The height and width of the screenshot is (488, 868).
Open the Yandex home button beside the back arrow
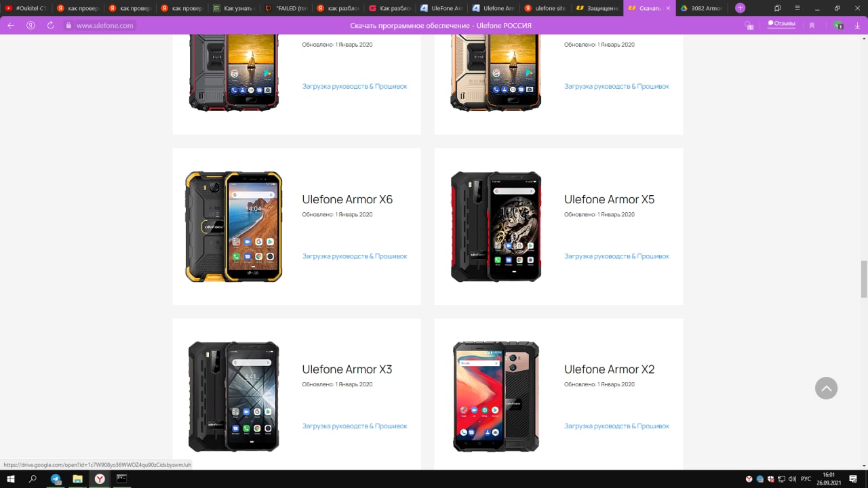[x=31, y=25]
